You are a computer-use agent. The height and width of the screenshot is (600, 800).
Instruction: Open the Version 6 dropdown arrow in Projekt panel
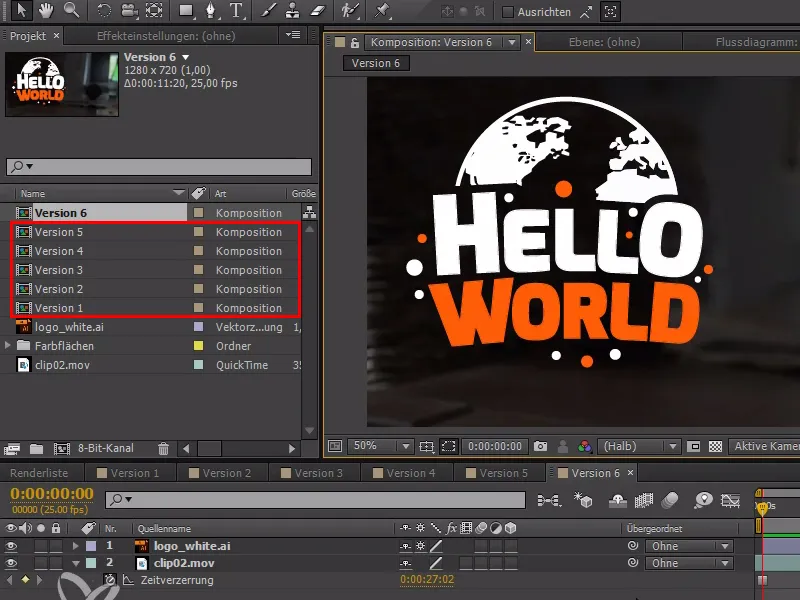click(x=186, y=58)
